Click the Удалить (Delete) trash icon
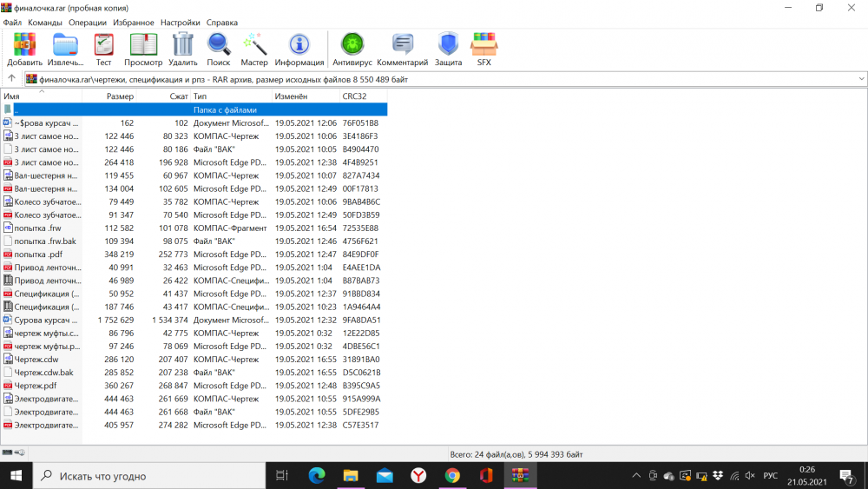 (x=183, y=45)
